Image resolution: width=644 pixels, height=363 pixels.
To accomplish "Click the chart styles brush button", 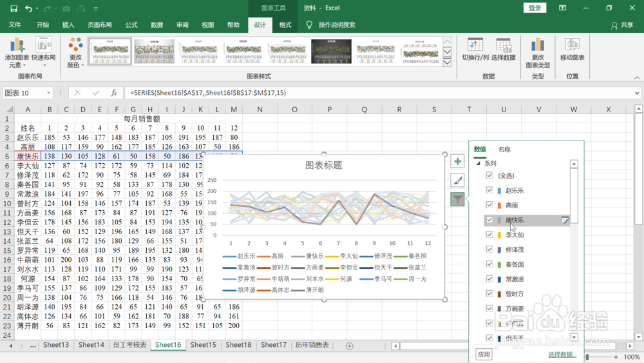I will point(457,180).
